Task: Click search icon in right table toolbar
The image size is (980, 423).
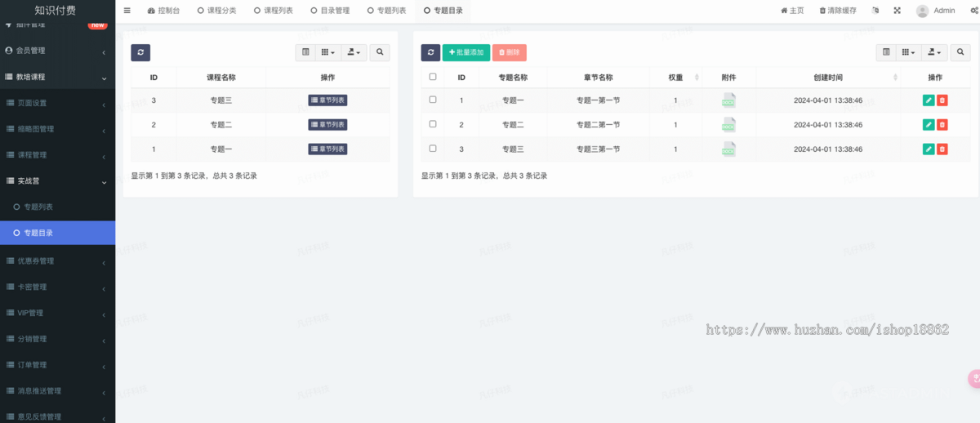Action: click(960, 52)
